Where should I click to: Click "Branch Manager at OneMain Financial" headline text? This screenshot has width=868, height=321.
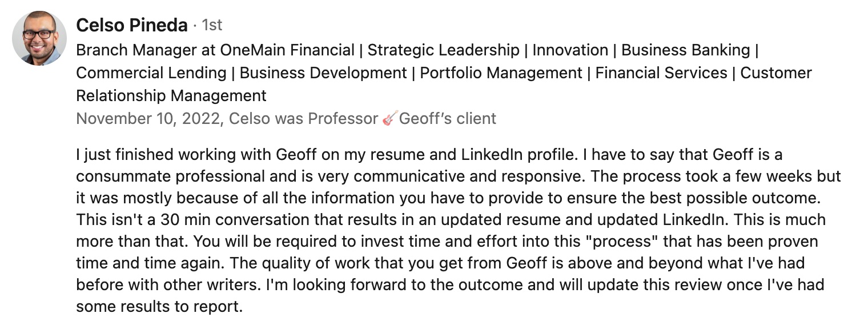coord(215,50)
